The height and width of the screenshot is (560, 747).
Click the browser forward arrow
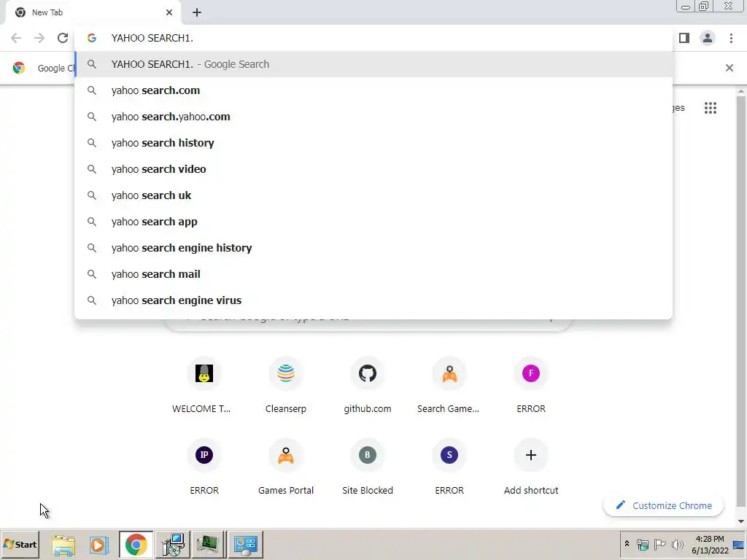39,38
